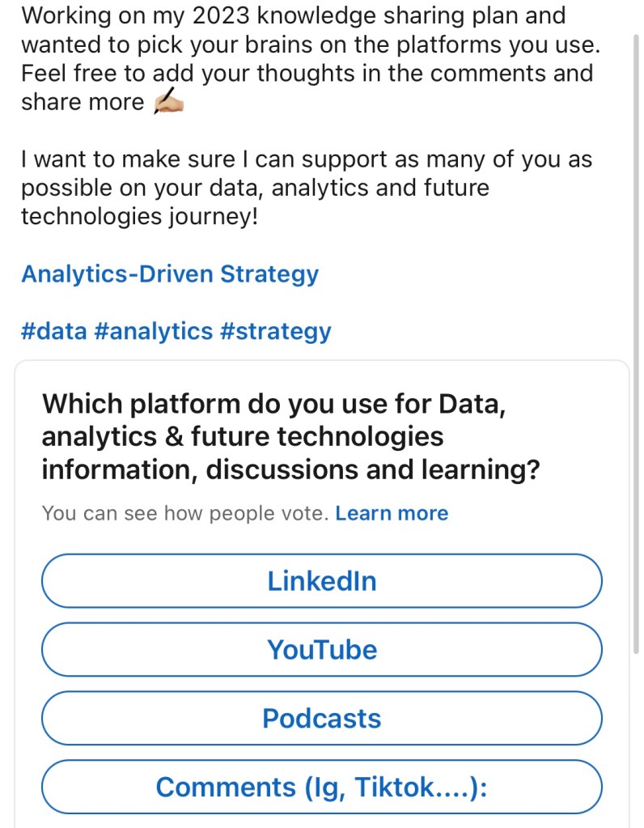Screen dimensions: 644x828
Task: Click the 'You can see how people vote' text
Action: [184, 513]
